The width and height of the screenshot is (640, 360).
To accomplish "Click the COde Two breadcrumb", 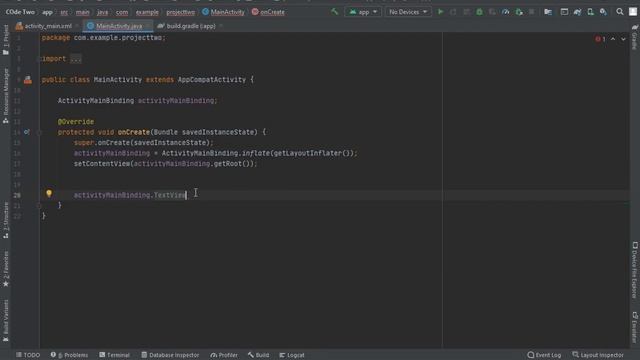I will [x=20, y=12].
